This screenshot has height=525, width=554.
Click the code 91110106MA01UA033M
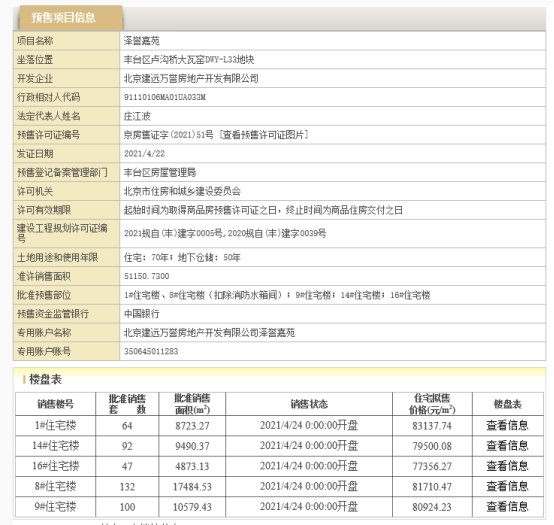165,97
